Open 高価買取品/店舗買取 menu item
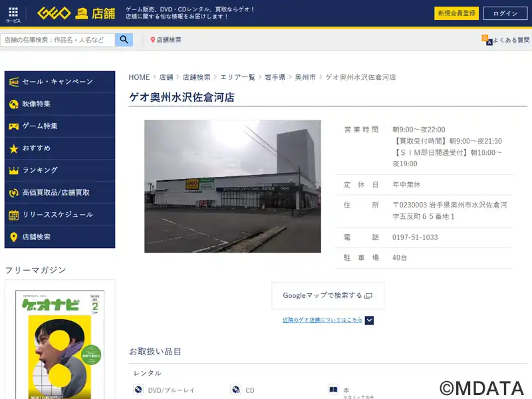 click(x=60, y=193)
